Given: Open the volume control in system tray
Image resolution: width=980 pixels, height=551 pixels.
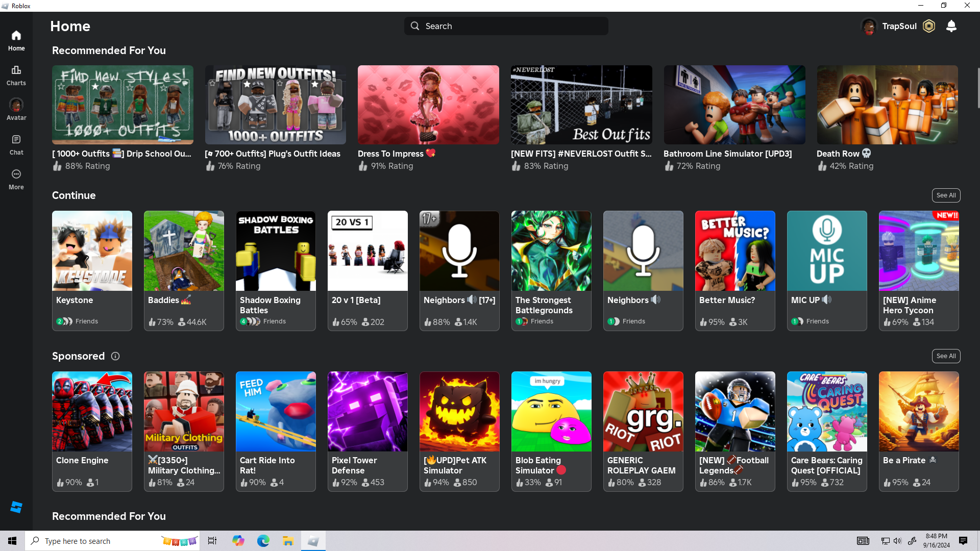Looking at the screenshot, I should pyautogui.click(x=897, y=541).
